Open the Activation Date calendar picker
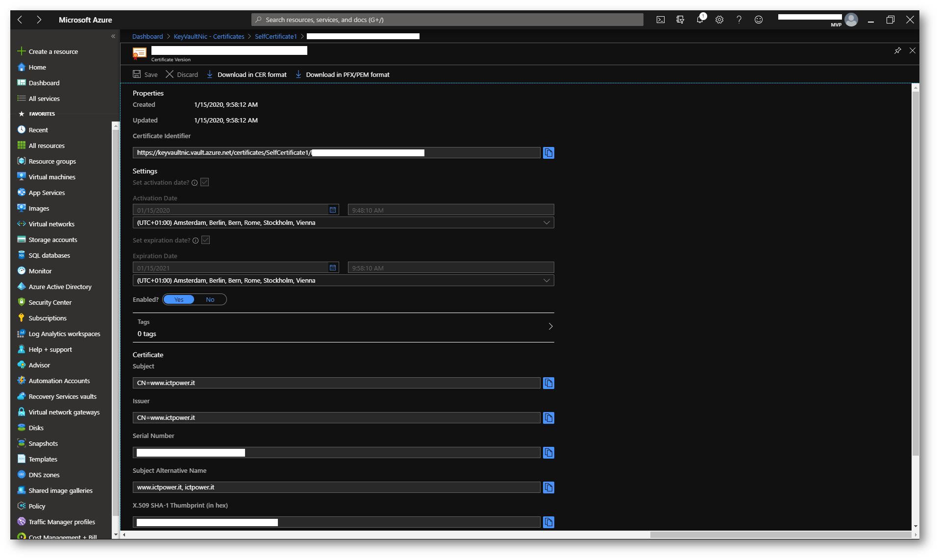 [x=333, y=210]
